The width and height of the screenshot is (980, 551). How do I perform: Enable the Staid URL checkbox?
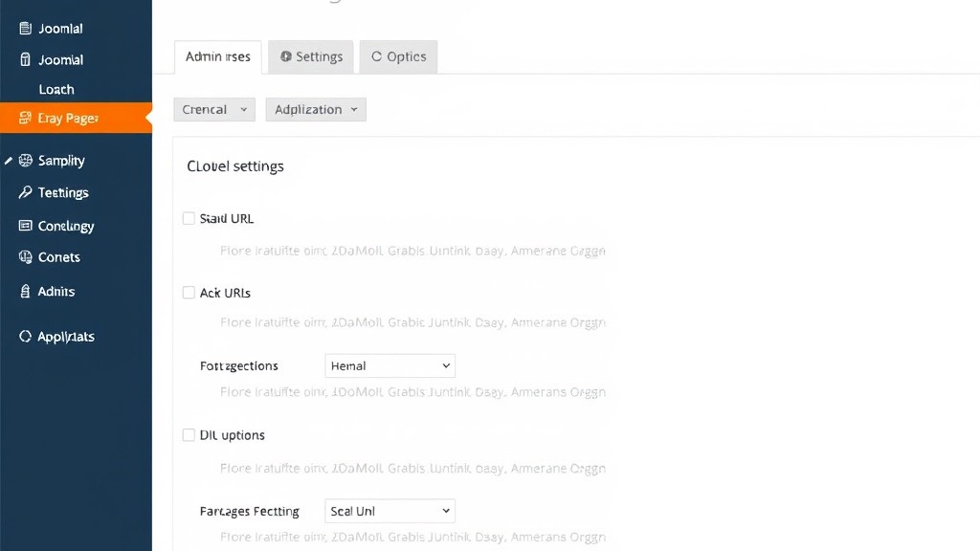(189, 218)
